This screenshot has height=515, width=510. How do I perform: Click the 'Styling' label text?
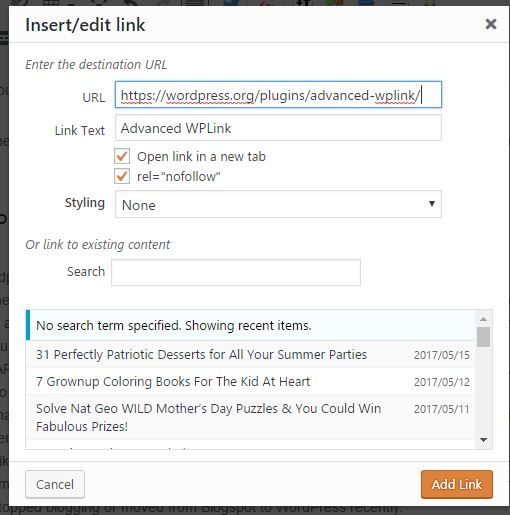(x=85, y=203)
